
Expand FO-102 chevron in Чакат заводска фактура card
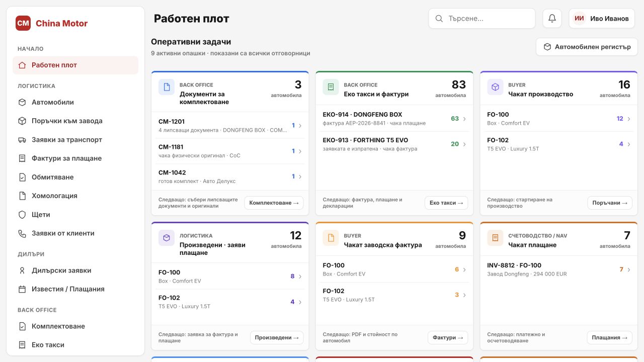coord(464,295)
